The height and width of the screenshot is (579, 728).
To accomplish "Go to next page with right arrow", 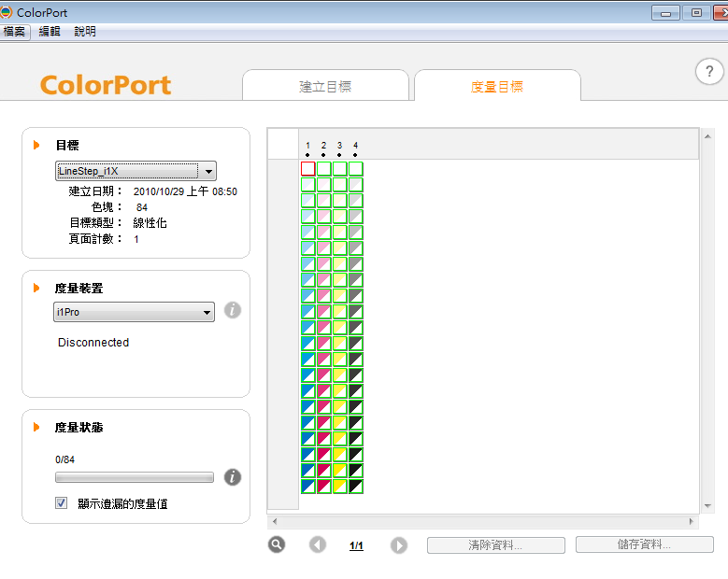I will point(399,545).
